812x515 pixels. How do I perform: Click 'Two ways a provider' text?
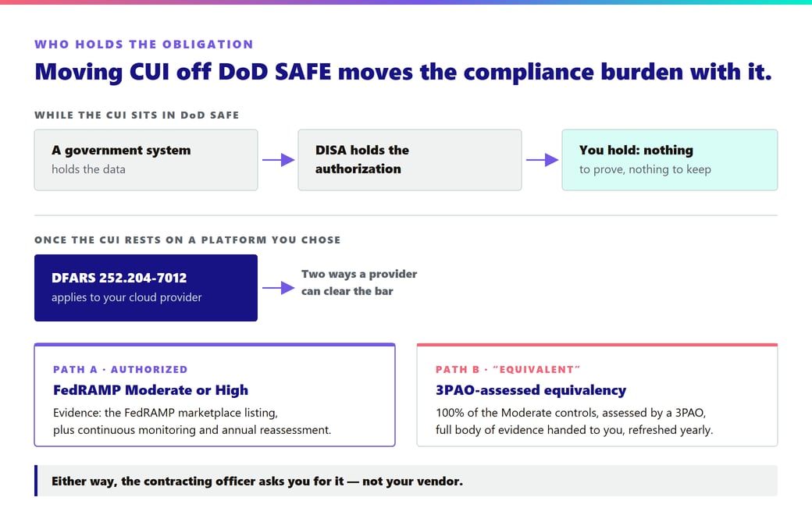tap(359, 274)
